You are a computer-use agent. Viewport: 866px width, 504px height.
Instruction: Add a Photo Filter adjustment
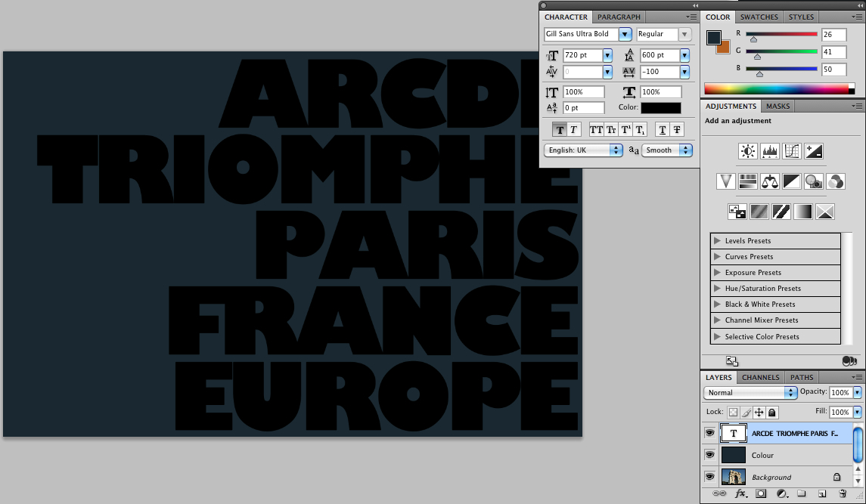tap(814, 181)
